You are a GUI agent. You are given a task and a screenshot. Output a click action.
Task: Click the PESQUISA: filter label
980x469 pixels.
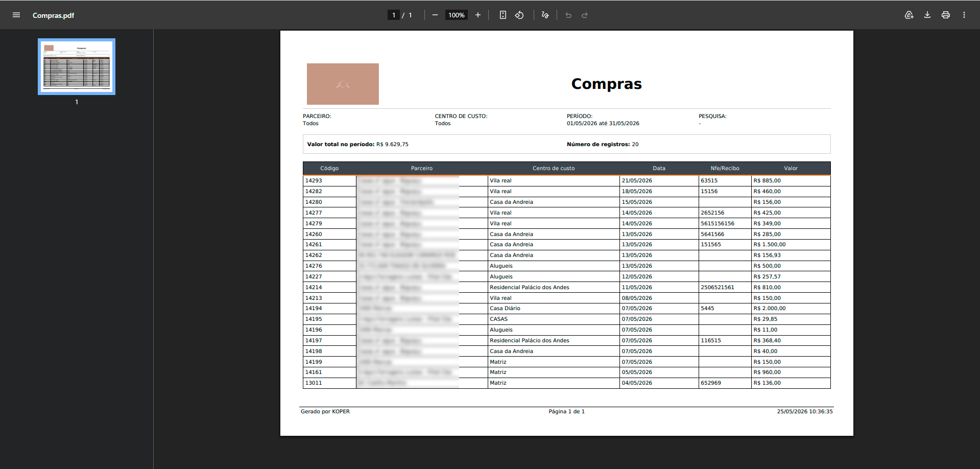(712, 116)
